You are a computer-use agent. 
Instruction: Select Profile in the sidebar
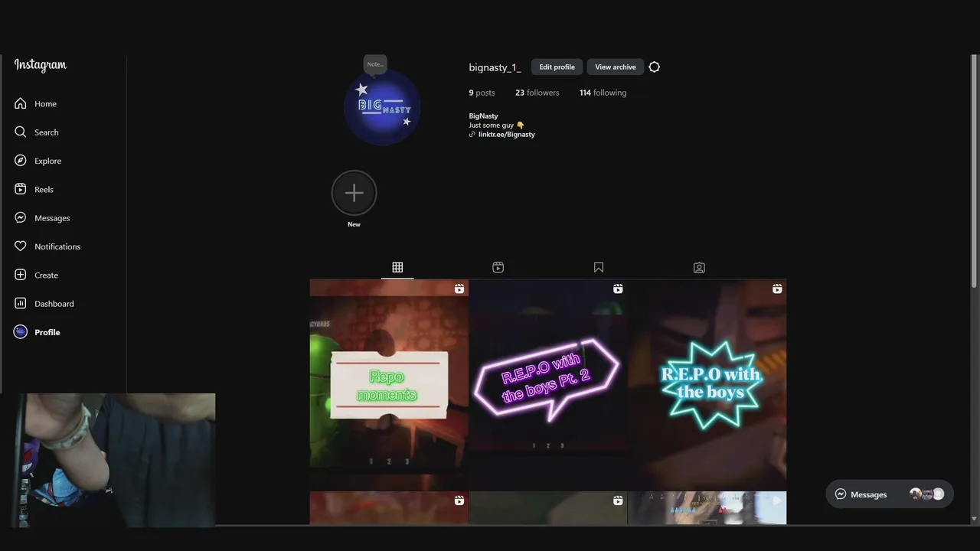37,332
